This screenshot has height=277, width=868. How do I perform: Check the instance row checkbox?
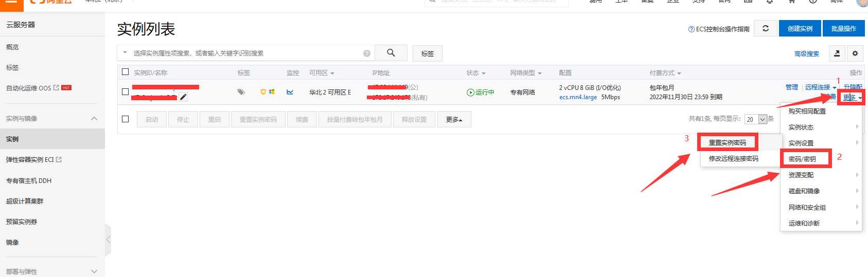(x=125, y=92)
